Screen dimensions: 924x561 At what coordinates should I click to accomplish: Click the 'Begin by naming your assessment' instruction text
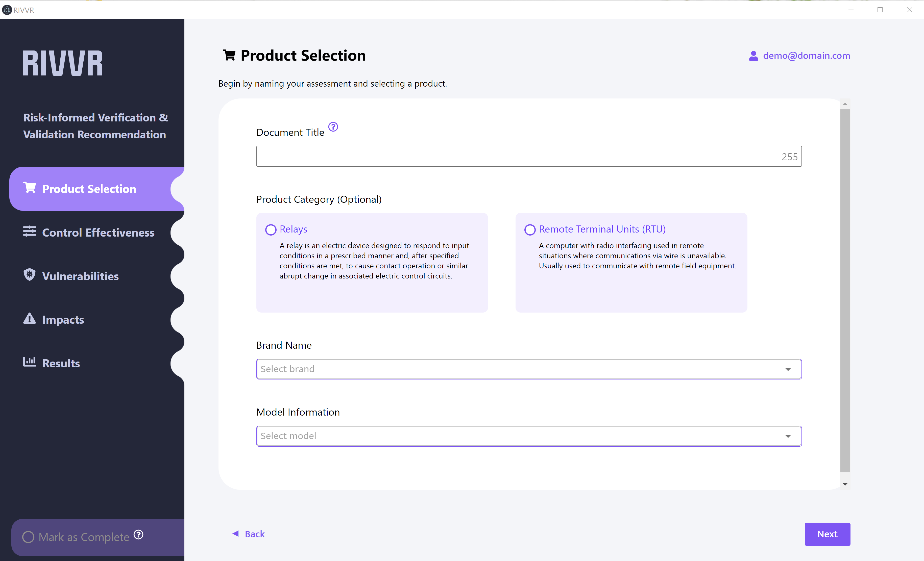point(333,84)
